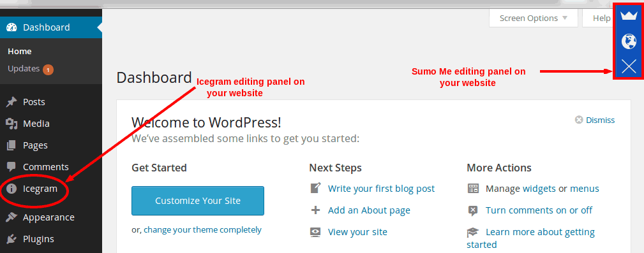Screen dimensions: 644x253
Task: Expand the Screen Options dropdown
Action: coord(533,18)
